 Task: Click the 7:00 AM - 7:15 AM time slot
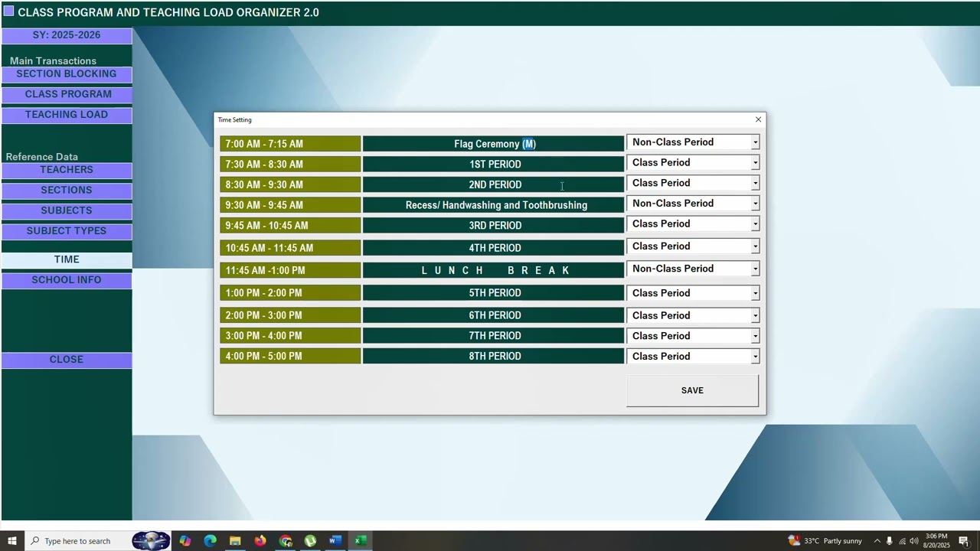tap(290, 144)
